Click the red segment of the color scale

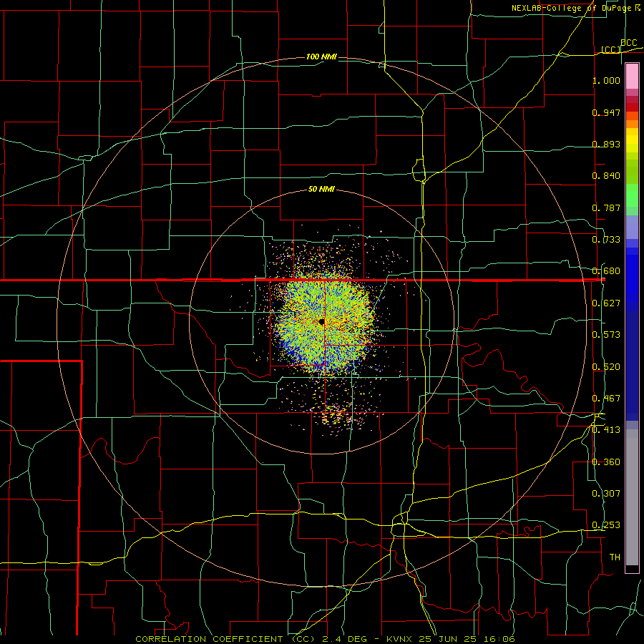(632, 107)
